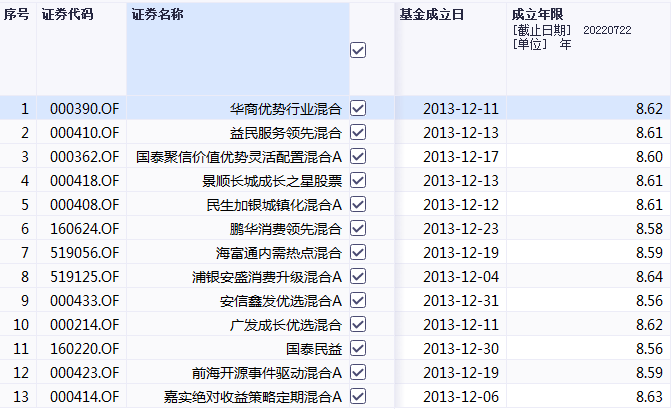The height and width of the screenshot is (412, 671).
Task: Click fund name 安信鑫发优选混合A
Action: pyautogui.click(x=281, y=300)
